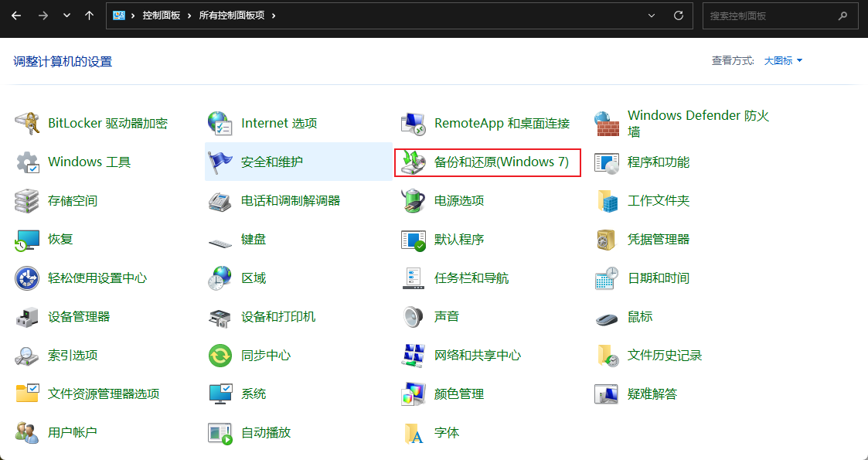Go back with the back arrow

16,15
